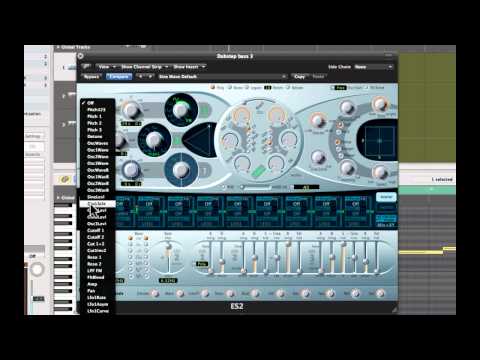This screenshot has width=480, height=360.
Task: Open the Show Insert dropdown
Action: pos(189,67)
